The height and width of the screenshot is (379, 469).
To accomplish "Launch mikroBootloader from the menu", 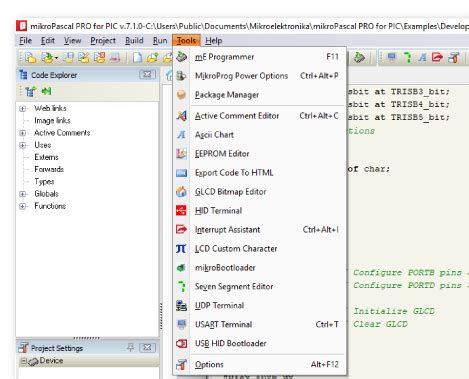I will (259, 268).
